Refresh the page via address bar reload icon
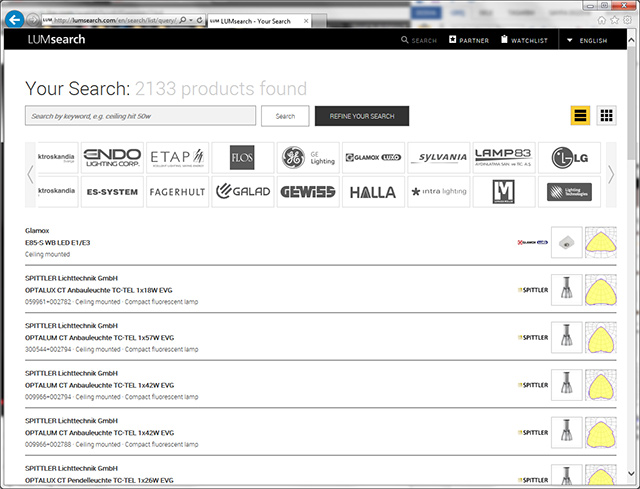This screenshot has height=489, width=640. coord(200,20)
